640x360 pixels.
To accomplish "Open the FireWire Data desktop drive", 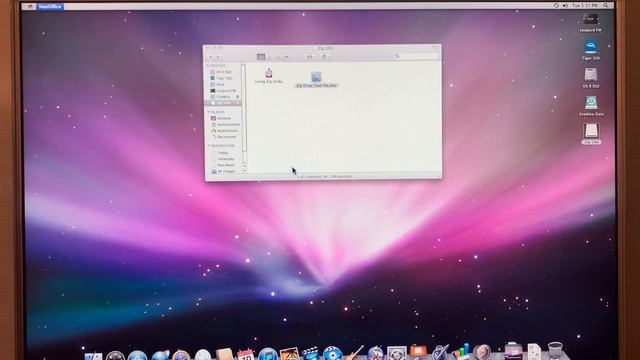I will click(591, 103).
